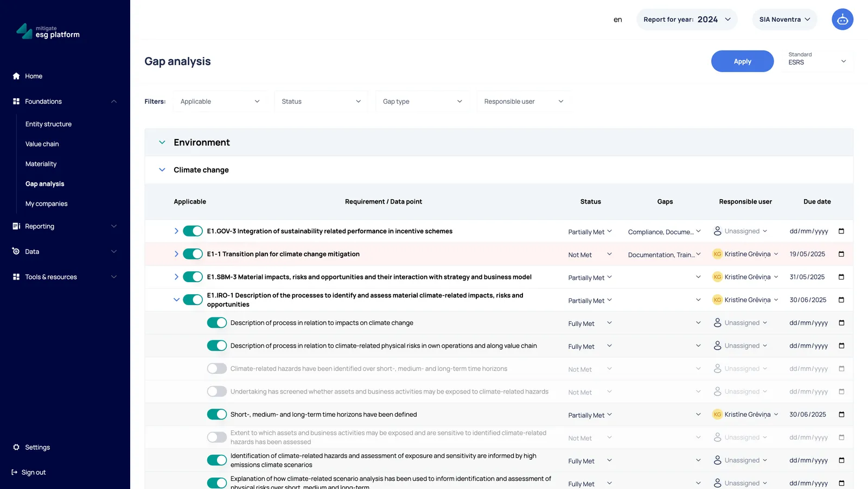Screen dimensions: 868x489
Task: Open Entity structure in sidebar
Action: tap(48, 124)
